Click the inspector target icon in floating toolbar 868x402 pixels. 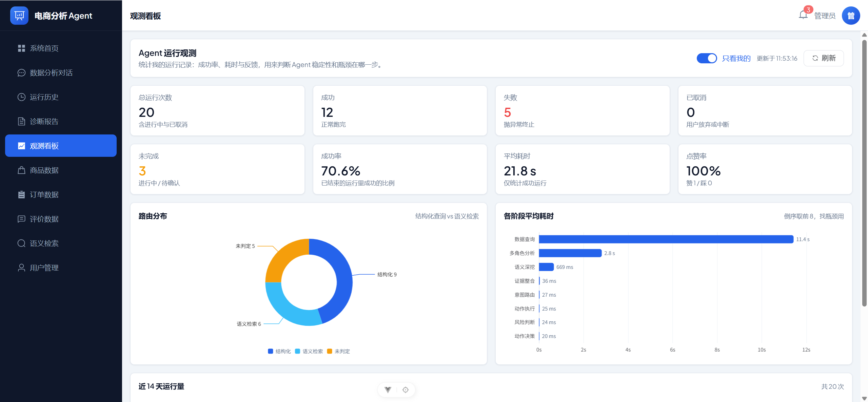[x=406, y=390]
